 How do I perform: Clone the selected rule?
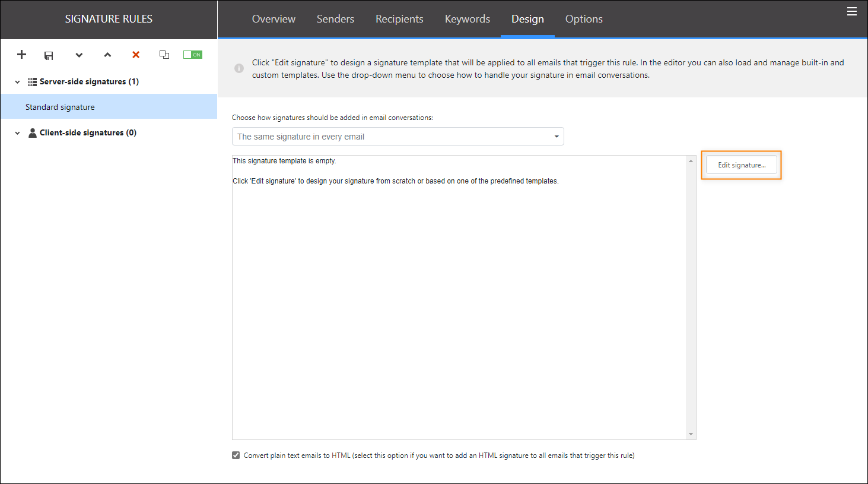tap(164, 54)
